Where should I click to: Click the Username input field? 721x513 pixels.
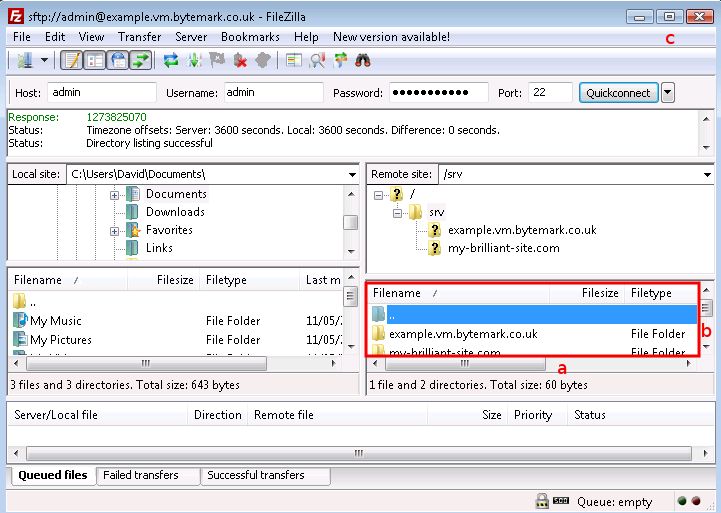coord(274,92)
